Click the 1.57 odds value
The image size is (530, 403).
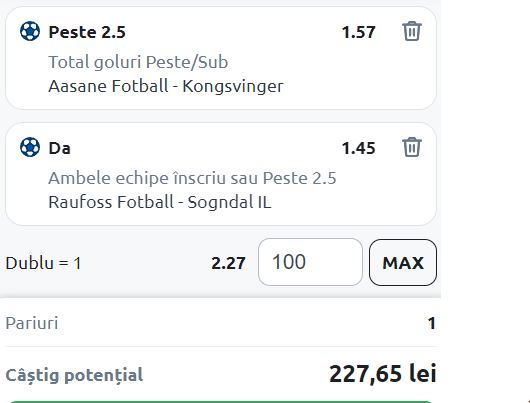tap(358, 32)
